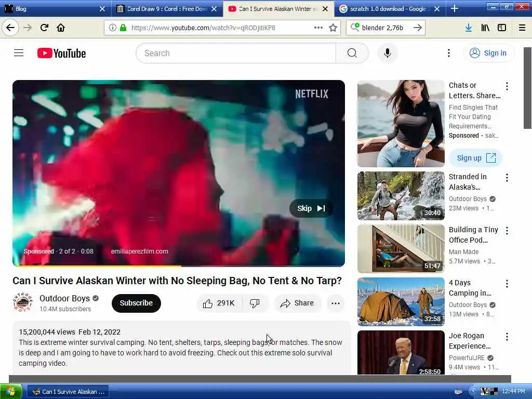
Task: Dislike the video with thumbs down
Action: [255, 303]
